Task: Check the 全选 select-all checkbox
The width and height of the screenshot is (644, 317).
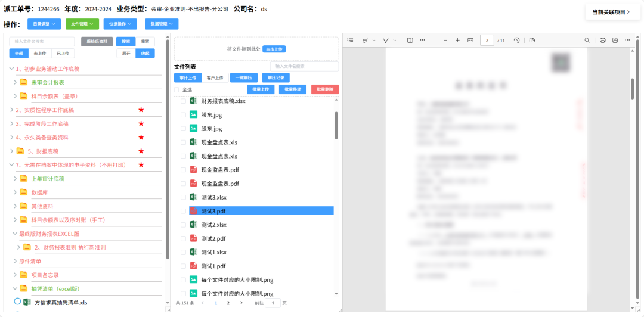Action: coord(177,89)
